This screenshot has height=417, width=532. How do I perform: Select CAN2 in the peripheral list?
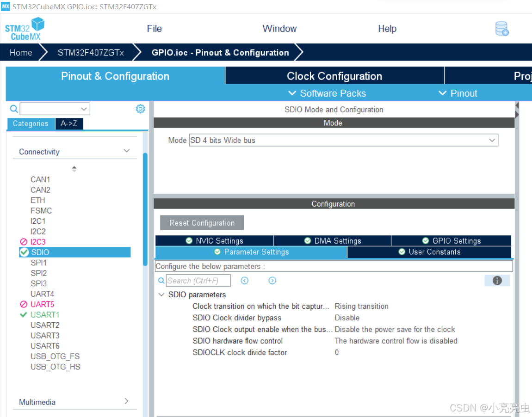[40, 190]
